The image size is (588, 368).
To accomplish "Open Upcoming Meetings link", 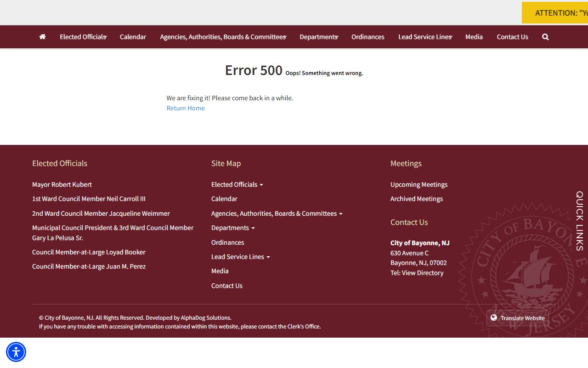I will [x=419, y=184].
